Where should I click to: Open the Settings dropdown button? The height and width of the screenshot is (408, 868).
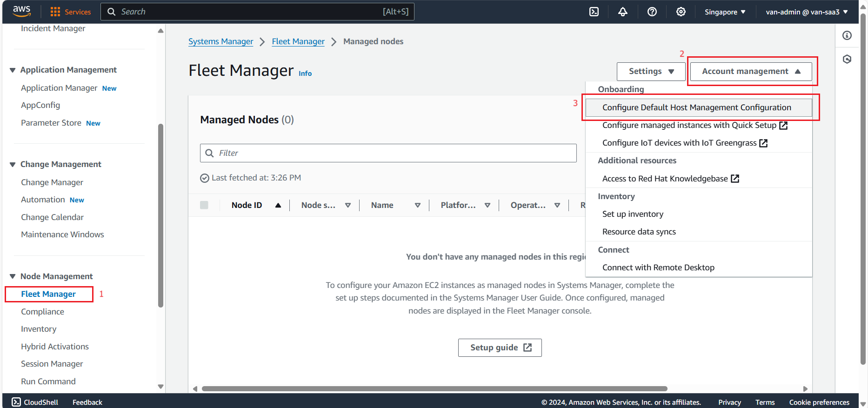[x=651, y=72]
